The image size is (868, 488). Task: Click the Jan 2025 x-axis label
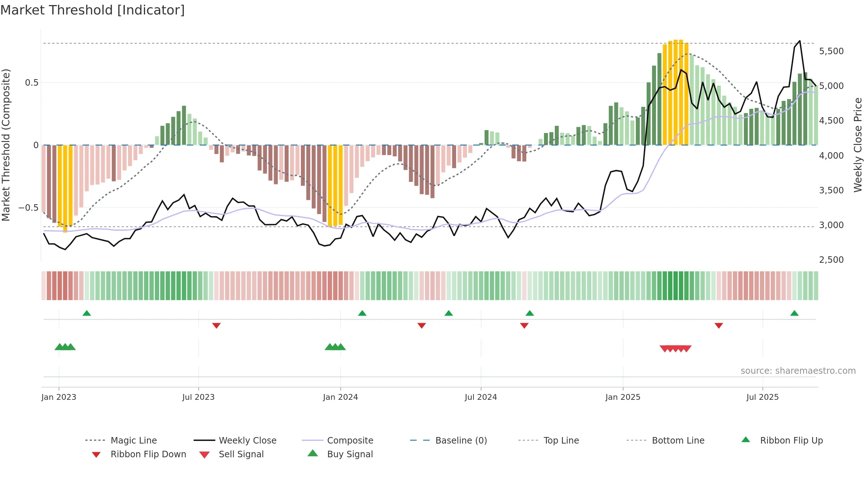pos(623,397)
